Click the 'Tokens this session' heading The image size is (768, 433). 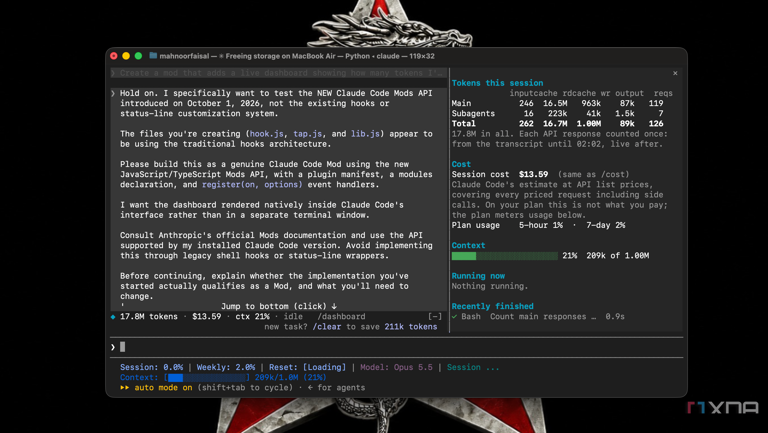coord(497,83)
